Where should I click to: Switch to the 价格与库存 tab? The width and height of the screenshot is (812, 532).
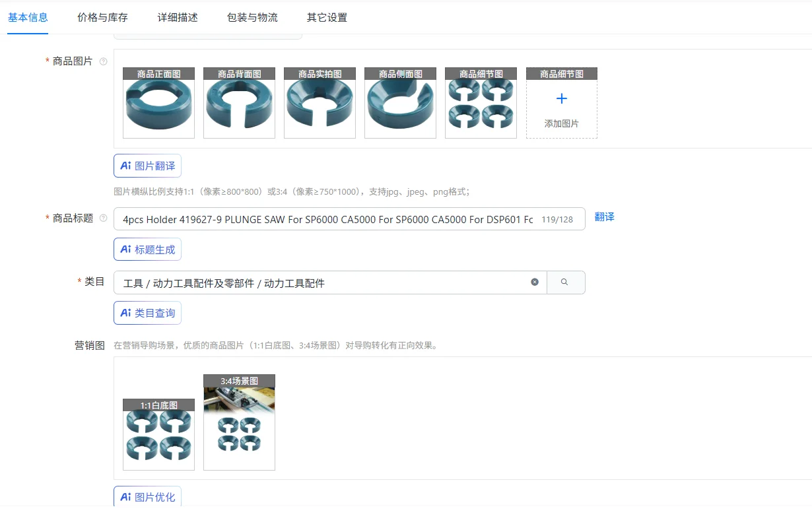point(102,18)
